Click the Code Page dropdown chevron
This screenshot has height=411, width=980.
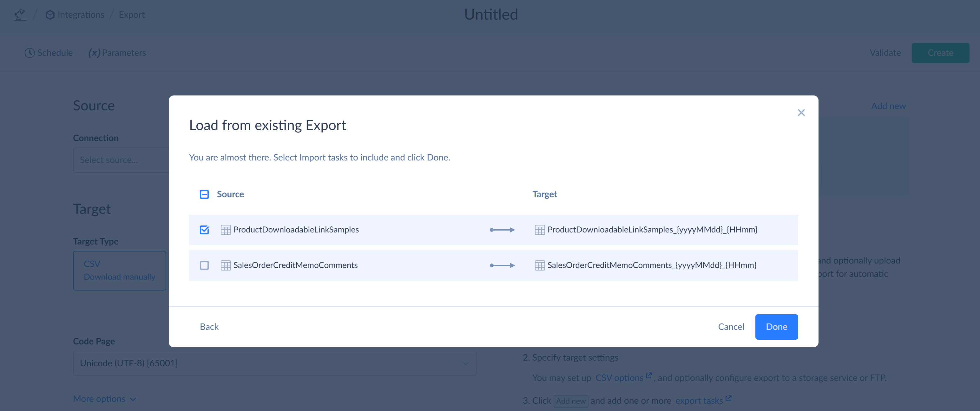tap(465, 363)
